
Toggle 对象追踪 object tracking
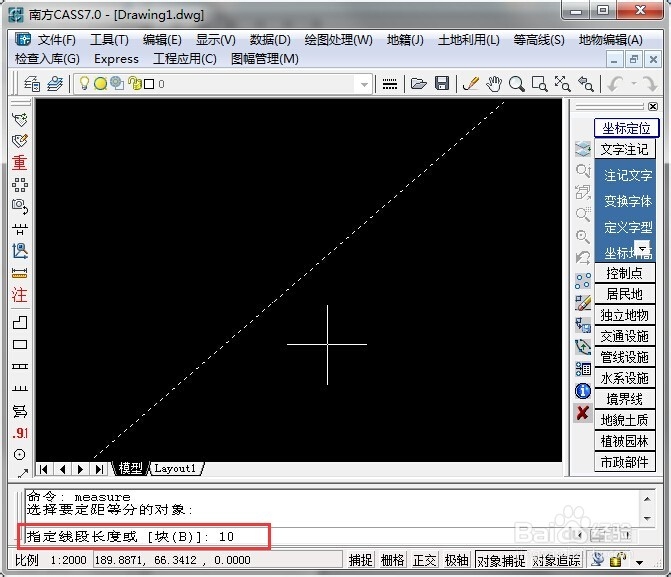click(556, 560)
